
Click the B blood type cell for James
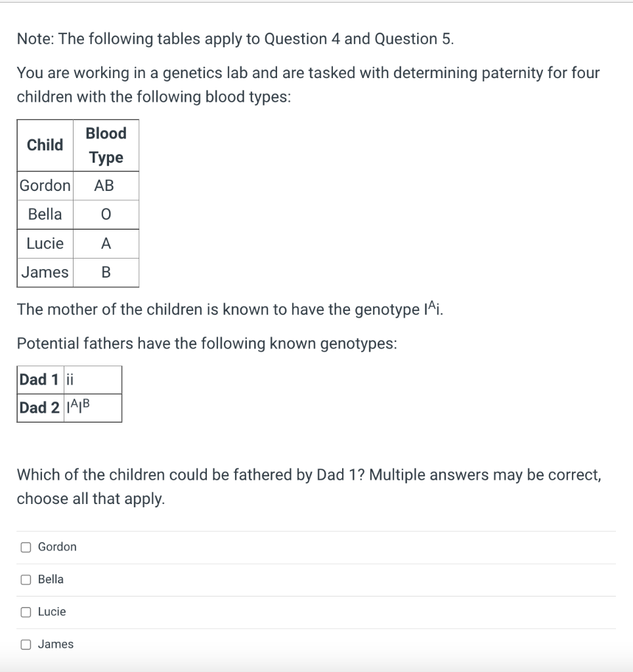point(106,272)
